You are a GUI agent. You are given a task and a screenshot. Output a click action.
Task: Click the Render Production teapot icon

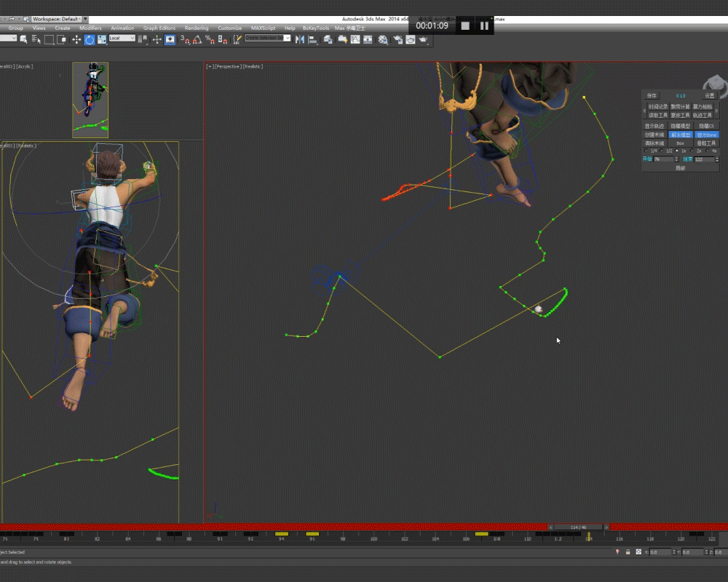click(424, 40)
